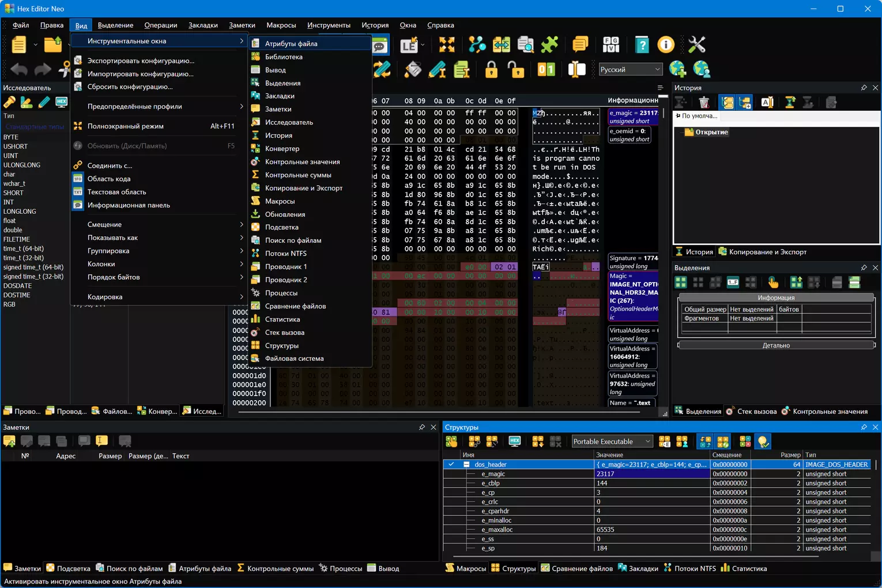Image resolution: width=882 pixels, height=588 pixels.
Task: Expand the Смещение submenu
Action: pos(160,224)
